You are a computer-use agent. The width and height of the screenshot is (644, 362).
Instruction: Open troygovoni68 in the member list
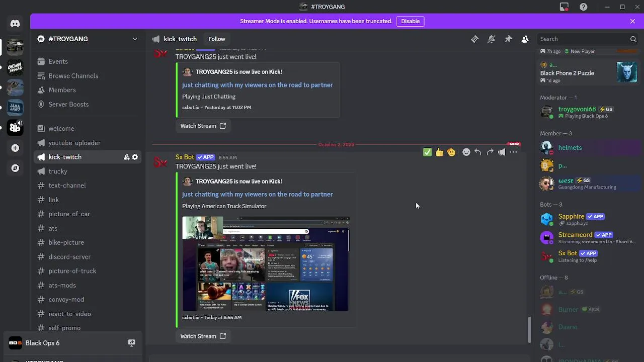pos(589,112)
